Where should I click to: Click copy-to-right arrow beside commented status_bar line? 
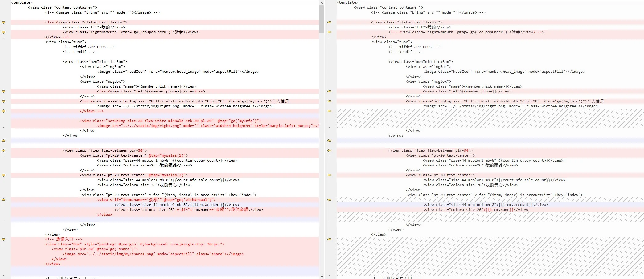click(3, 22)
